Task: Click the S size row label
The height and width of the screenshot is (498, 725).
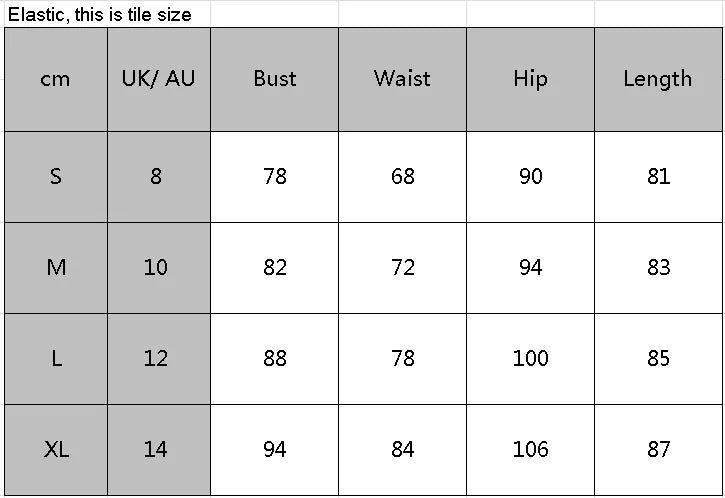Action: (56, 177)
